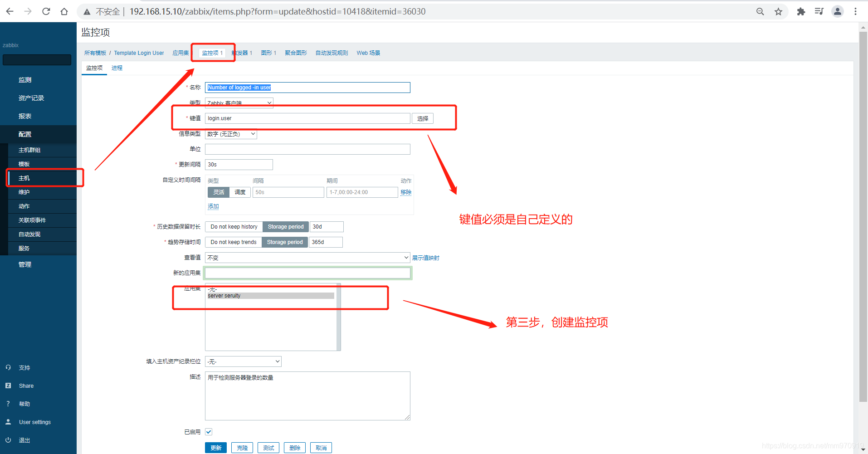Open Templates in sidebar

(x=24, y=164)
